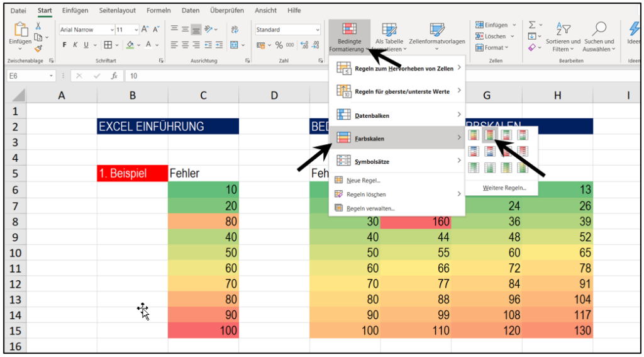Align text vertically to middle

[x=186, y=29]
